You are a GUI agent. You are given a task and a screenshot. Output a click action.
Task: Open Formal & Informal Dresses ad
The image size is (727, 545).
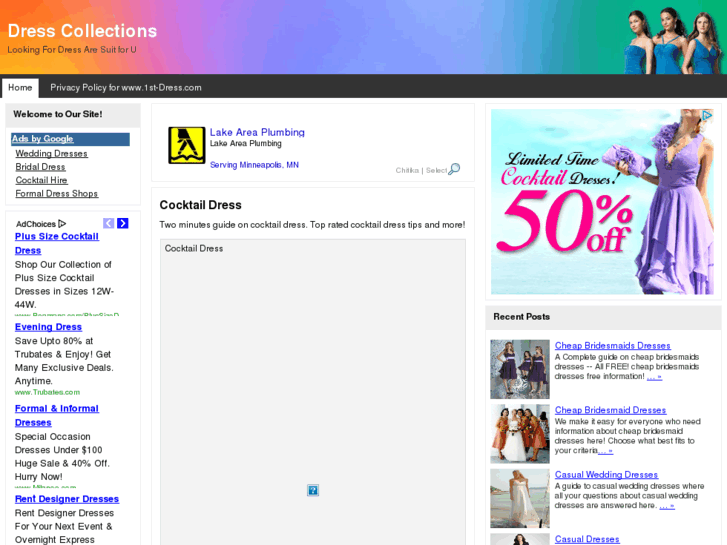tap(57, 416)
